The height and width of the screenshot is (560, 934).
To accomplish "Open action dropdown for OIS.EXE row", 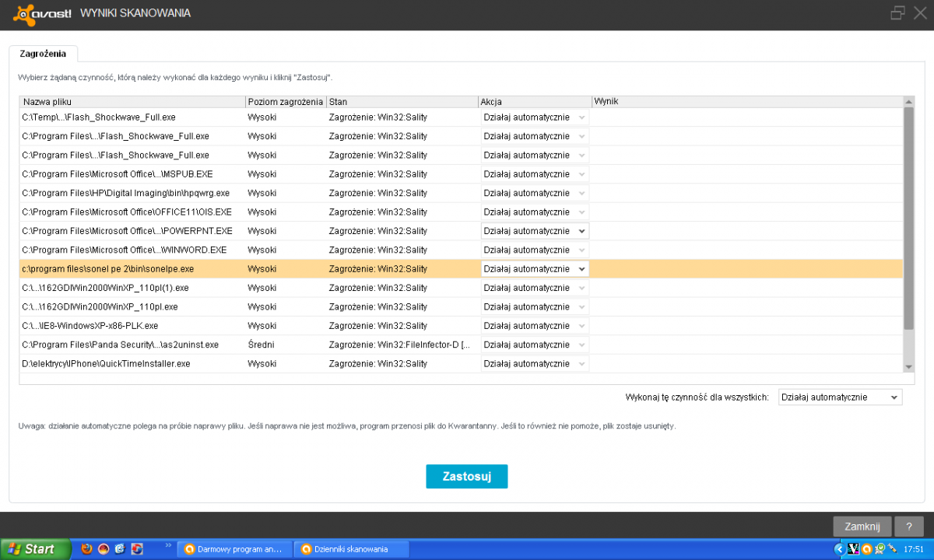I will point(535,212).
